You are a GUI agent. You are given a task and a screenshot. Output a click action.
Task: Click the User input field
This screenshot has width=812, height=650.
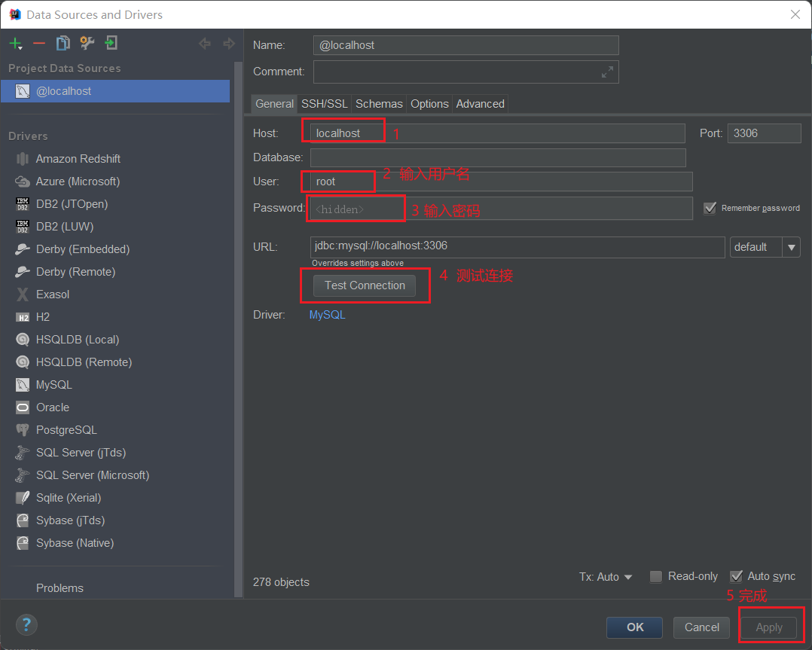point(502,182)
